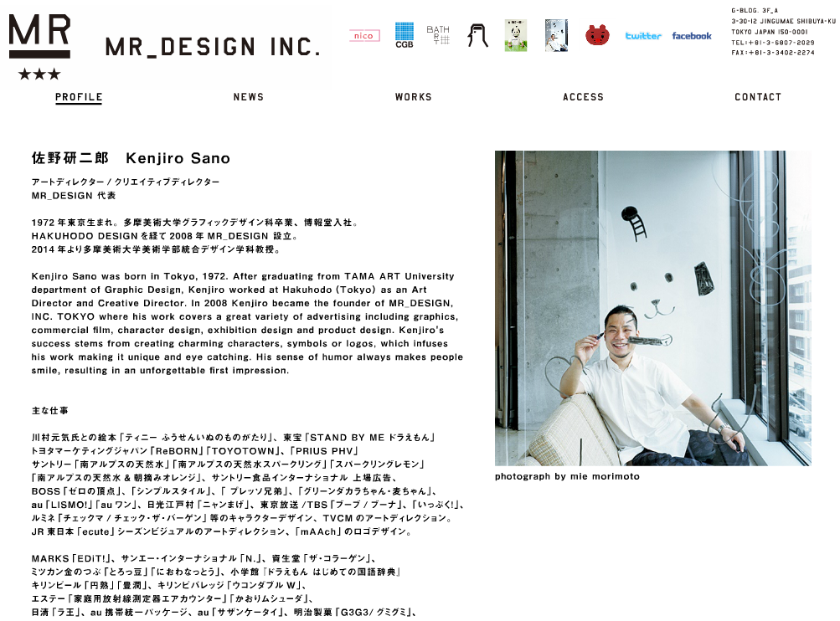Screen dimensions: 840x621
Task: Click the MR_DESIGN INC. title
Action: tap(213, 47)
